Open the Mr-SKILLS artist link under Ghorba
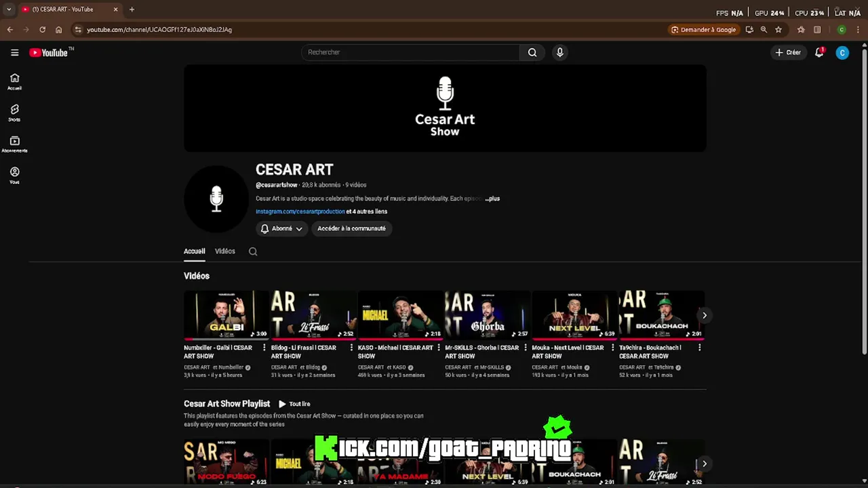This screenshot has width=868, height=488. (492, 367)
